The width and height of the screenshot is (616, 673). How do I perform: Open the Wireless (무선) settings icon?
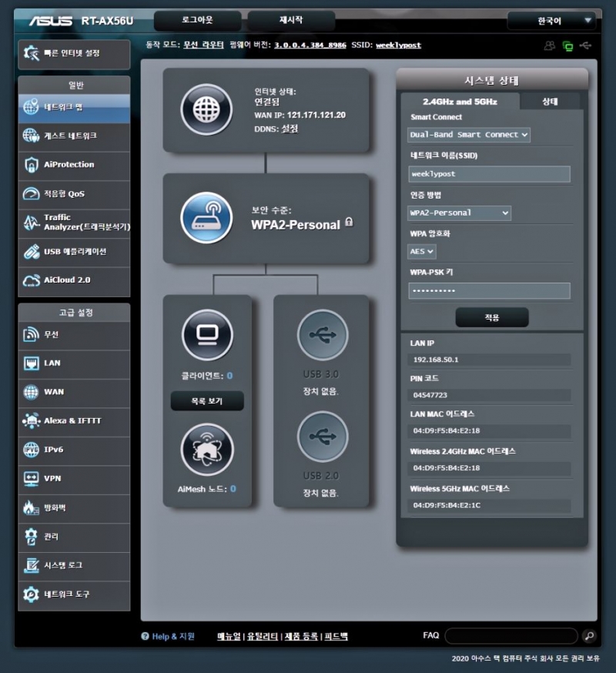coord(31,334)
